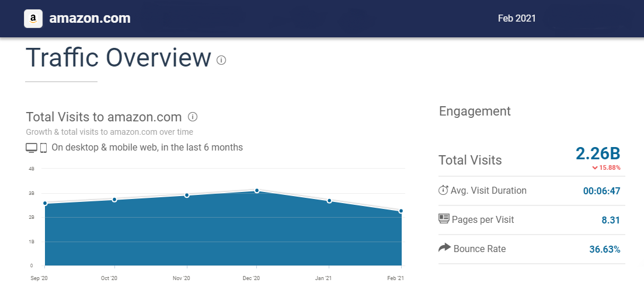Viewport: 644px width, 290px height.
Task: Click info icon next to Traffic Overview
Action: click(x=221, y=60)
